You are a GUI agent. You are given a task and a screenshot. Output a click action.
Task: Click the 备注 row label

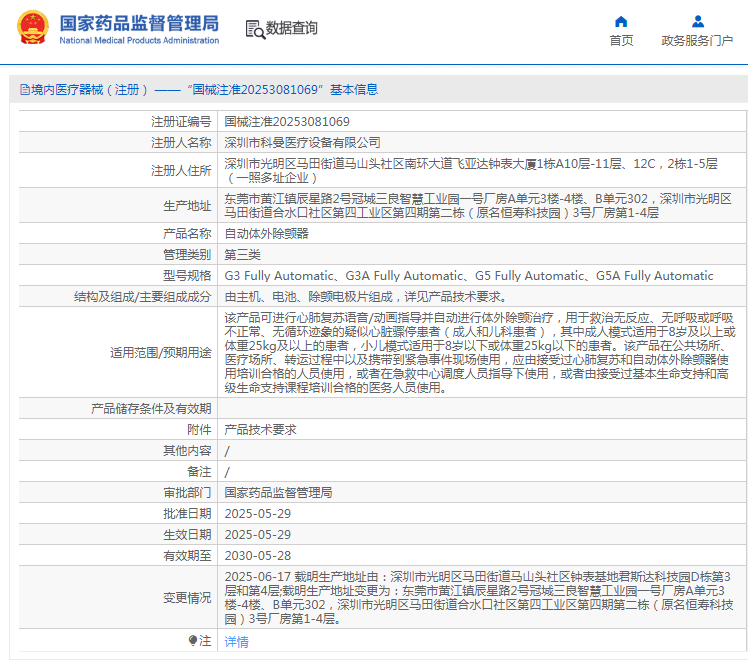click(199, 471)
